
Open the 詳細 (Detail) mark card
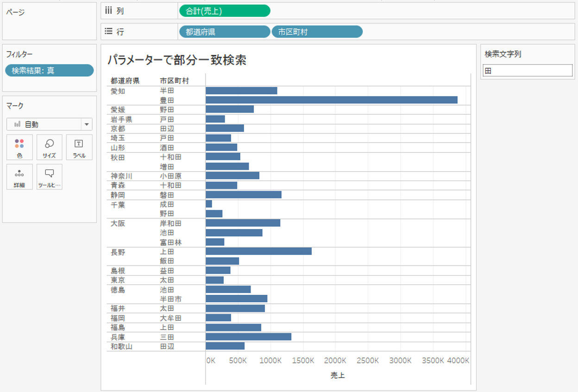19,177
